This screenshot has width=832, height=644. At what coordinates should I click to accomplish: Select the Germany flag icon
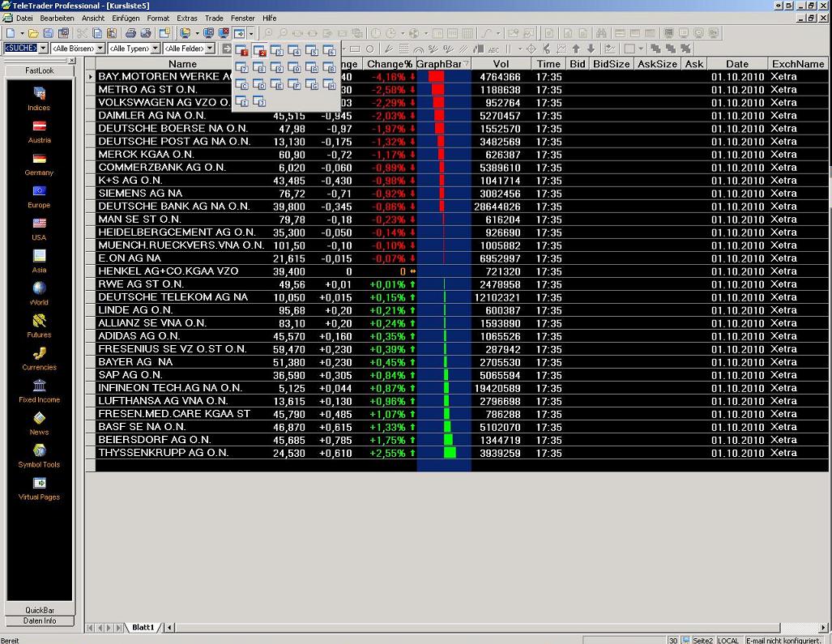click(x=39, y=158)
